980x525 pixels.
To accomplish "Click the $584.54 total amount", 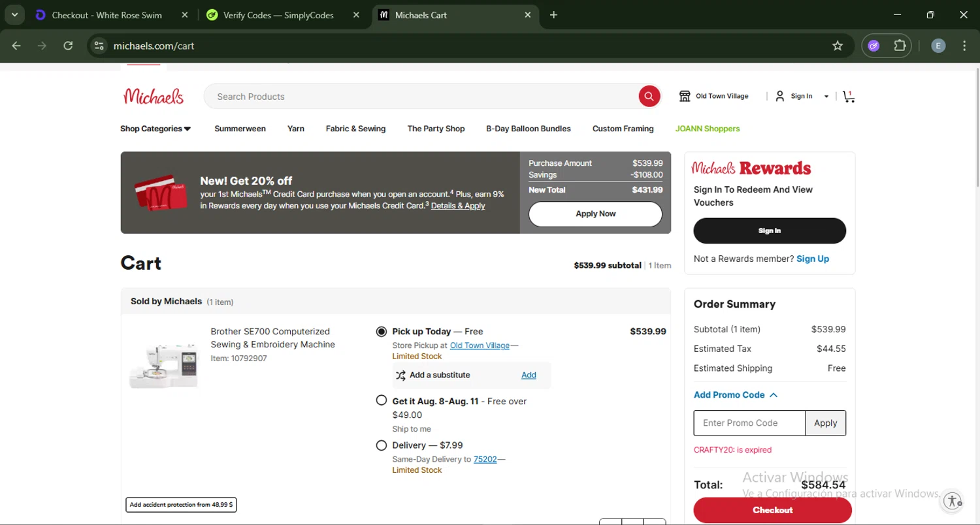I will tap(823, 485).
